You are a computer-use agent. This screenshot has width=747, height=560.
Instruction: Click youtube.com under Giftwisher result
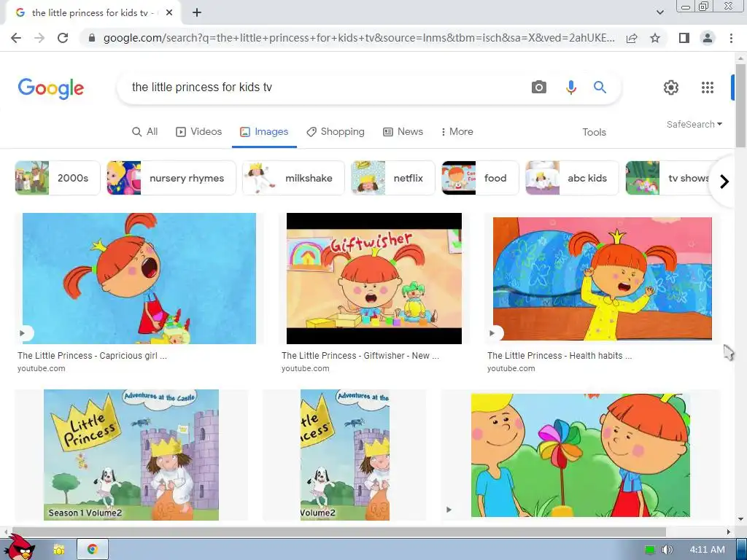[305, 368]
